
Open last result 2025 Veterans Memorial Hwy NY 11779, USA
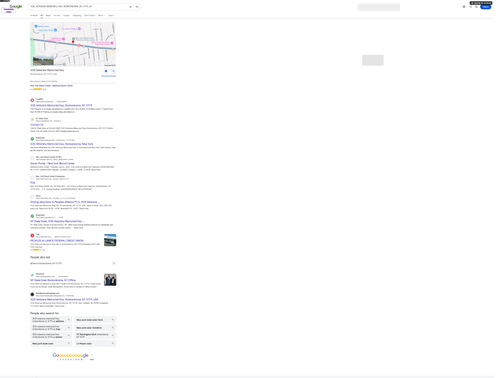[x=64, y=300]
